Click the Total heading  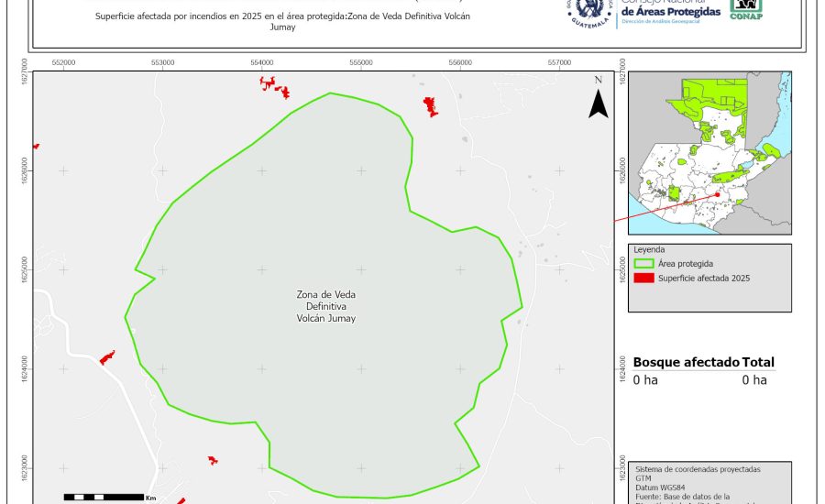(759, 362)
